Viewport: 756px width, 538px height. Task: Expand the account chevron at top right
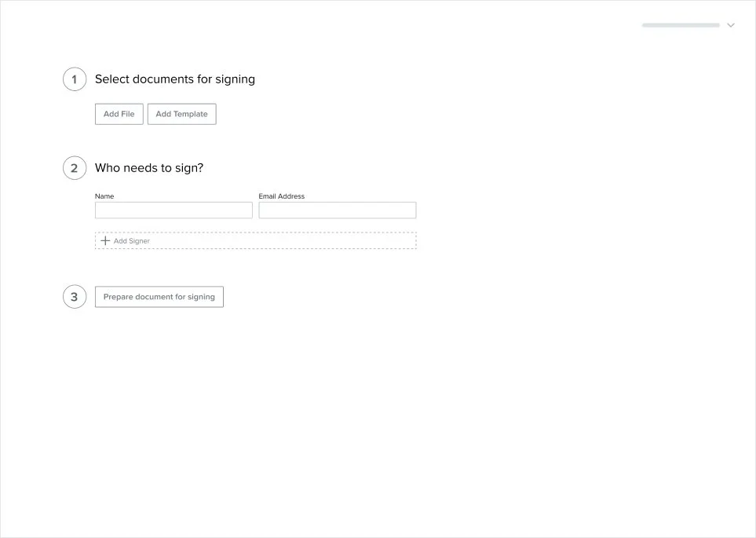coord(731,25)
